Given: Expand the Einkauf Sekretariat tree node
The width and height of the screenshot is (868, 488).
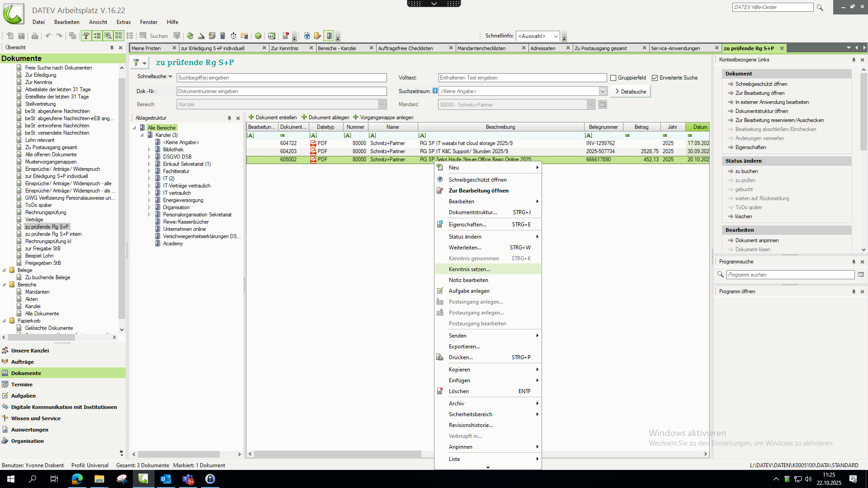Looking at the screenshot, I should [149, 164].
